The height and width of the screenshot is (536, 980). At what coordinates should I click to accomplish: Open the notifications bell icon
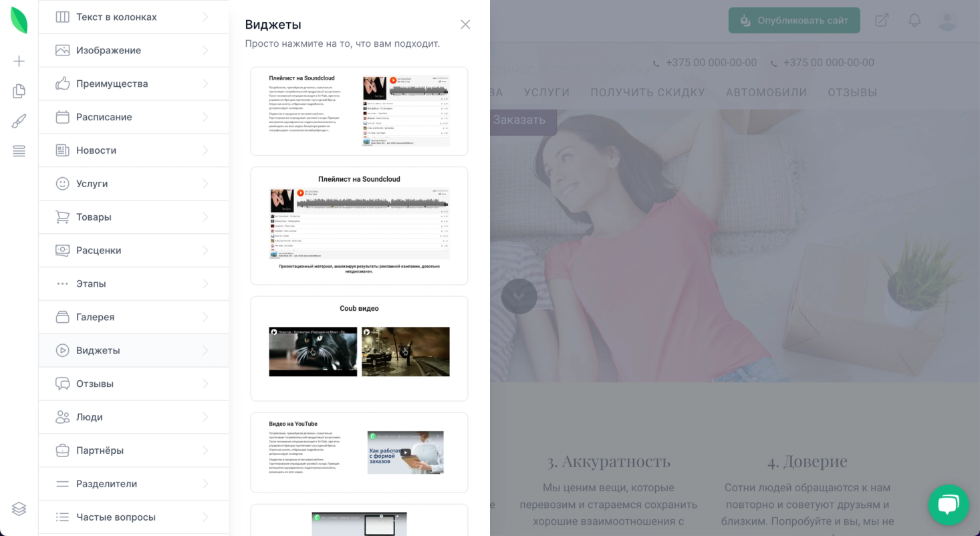pos(914,21)
